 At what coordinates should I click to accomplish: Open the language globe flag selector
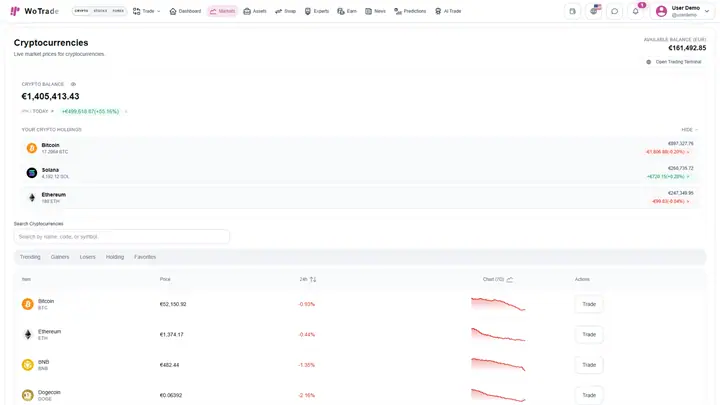pyautogui.click(x=594, y=11)
